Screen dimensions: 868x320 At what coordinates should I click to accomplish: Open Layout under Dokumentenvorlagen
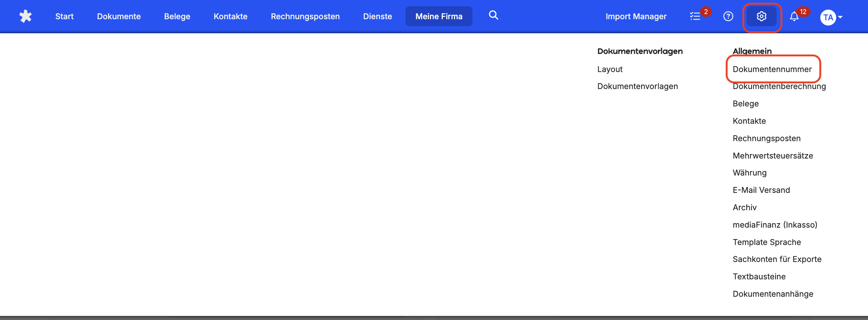(610, 69)
